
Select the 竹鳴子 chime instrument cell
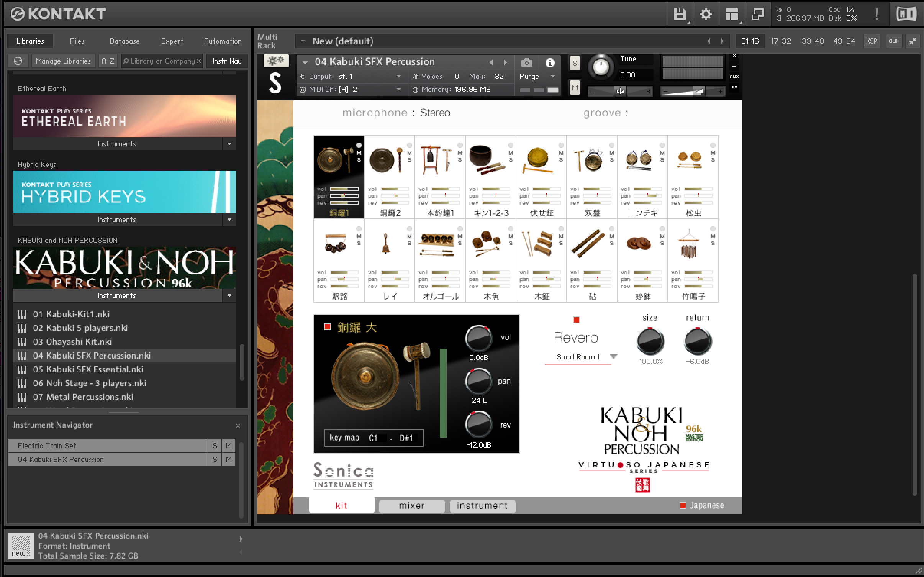693,261
